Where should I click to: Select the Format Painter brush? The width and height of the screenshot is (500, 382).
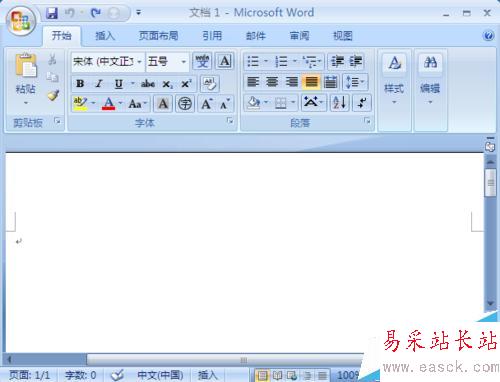tap(53, 96)
